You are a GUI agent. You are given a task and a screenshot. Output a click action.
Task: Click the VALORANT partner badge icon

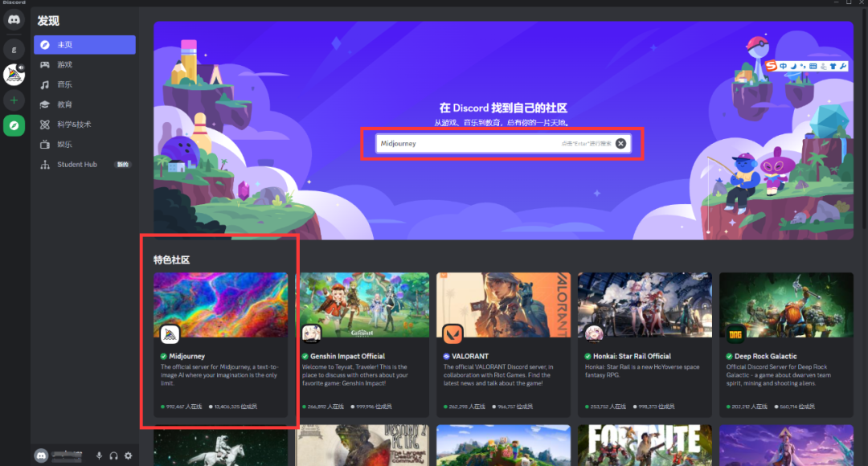446,357
